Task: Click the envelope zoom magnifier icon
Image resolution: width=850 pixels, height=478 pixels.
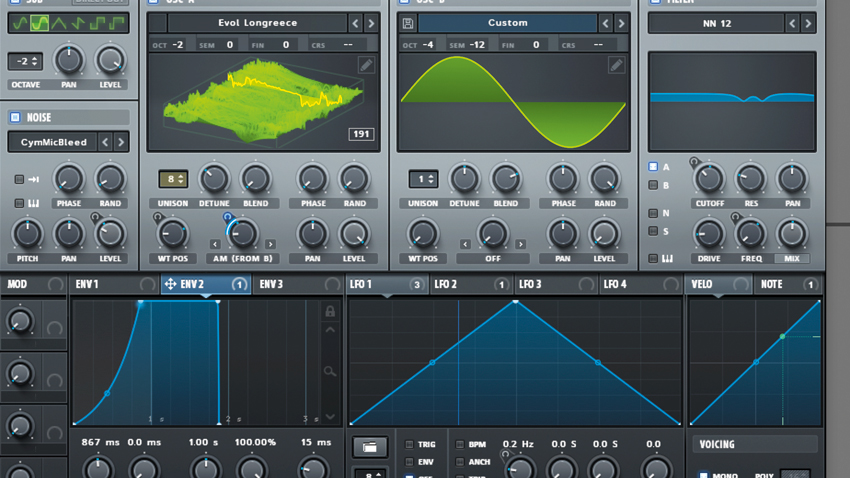Action: 330,371
